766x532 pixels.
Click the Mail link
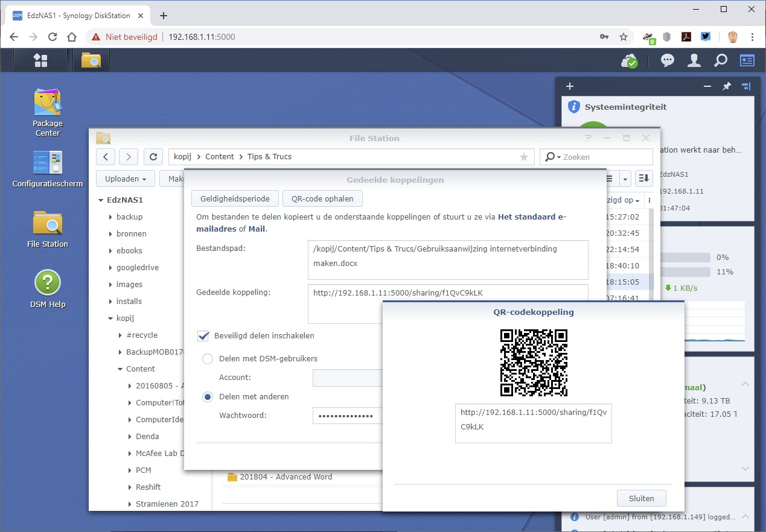pos(257,229)
